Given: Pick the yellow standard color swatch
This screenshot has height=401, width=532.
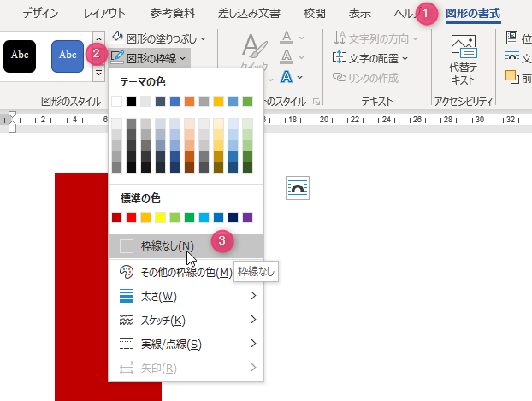Looking at the screenshot, I should click(x=160, y=217).
